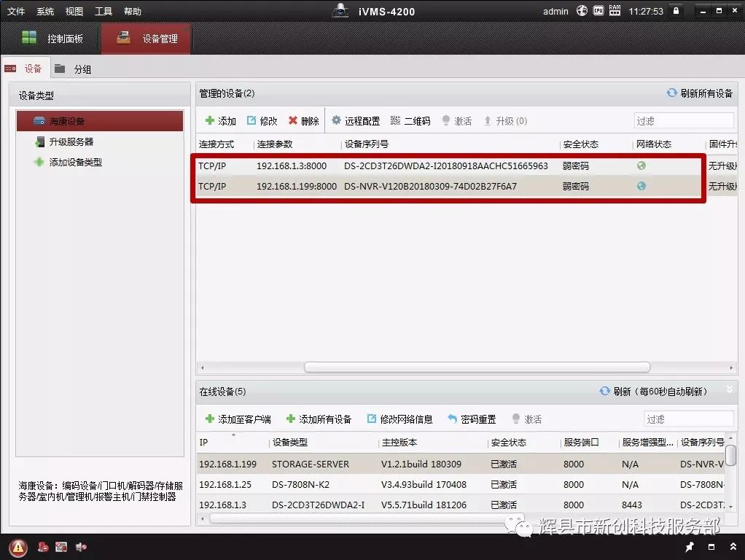Click 刷新（每60秒自动刷新） button
This screenshot has width=745, height=560.
(x=654, y=392)
